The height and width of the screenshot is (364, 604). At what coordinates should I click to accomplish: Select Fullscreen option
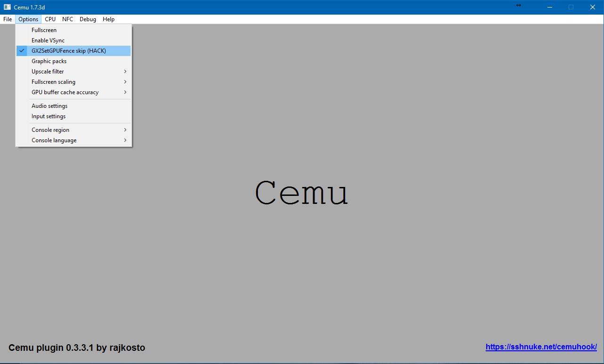pyautogui.click(x=74, y=30)
